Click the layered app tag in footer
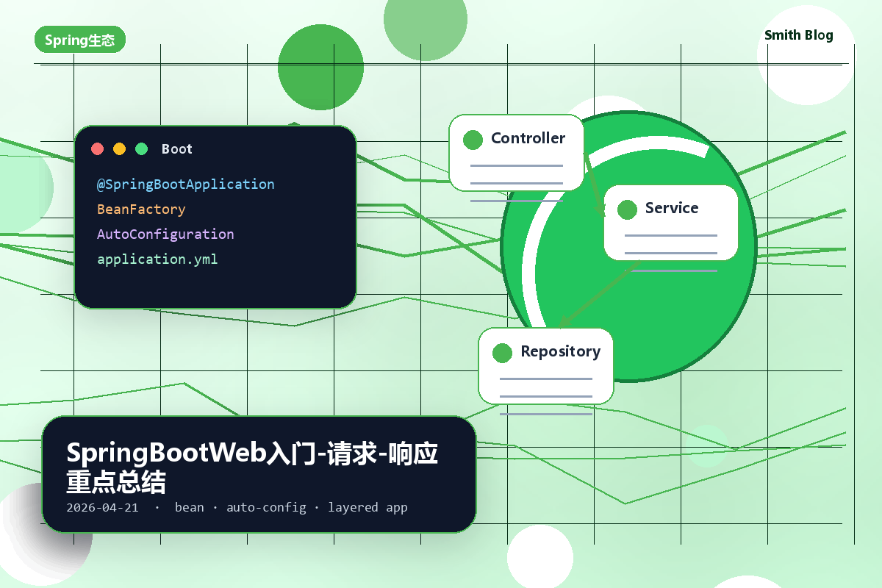Image resolution: width=882 pixels, height=588 pixels. 367,507
